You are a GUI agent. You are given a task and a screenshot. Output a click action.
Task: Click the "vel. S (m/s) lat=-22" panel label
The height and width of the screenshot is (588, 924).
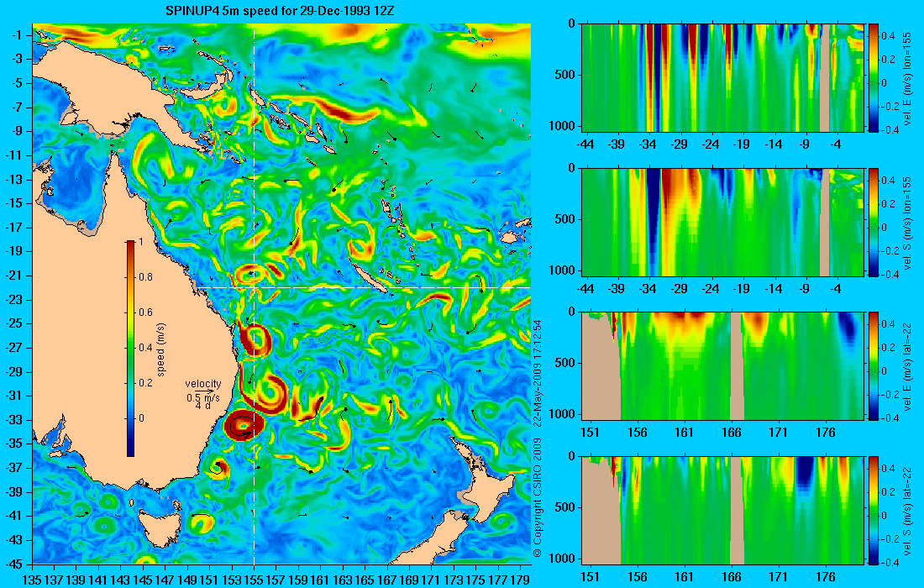tap(907, 510)
